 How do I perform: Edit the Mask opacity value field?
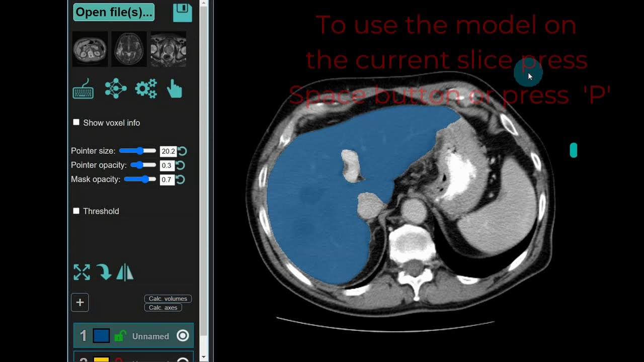167,179
